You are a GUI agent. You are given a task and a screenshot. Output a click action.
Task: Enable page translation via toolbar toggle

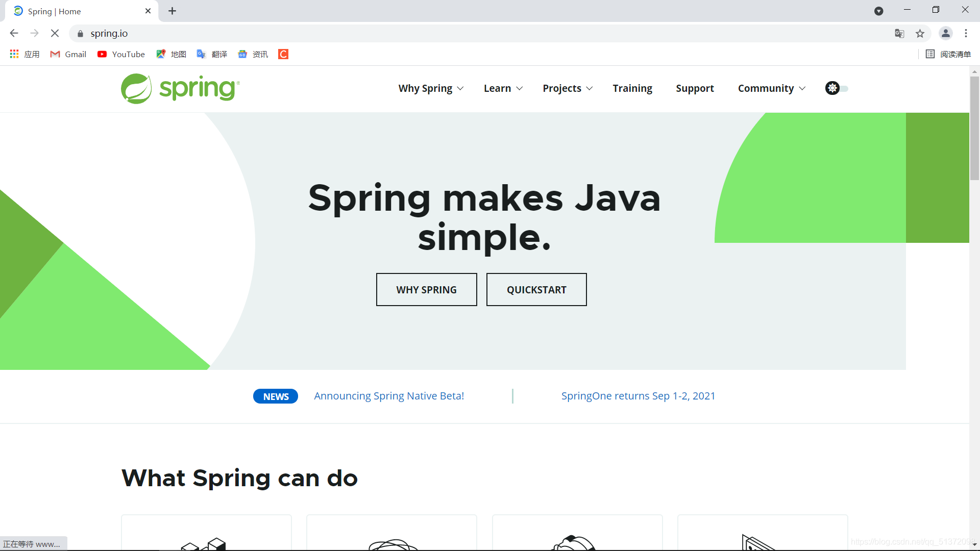pyautogui.click(x=899, y=34)
